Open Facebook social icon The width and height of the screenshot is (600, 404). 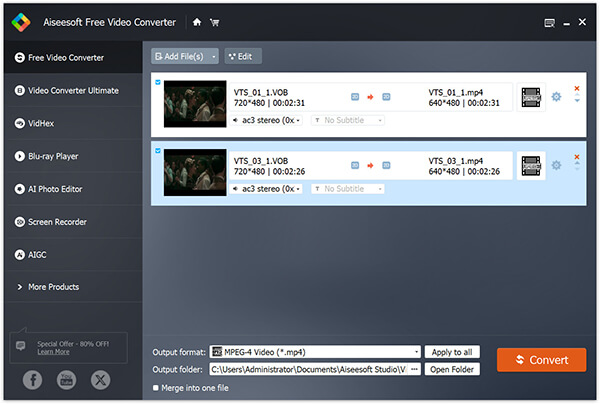33,380
